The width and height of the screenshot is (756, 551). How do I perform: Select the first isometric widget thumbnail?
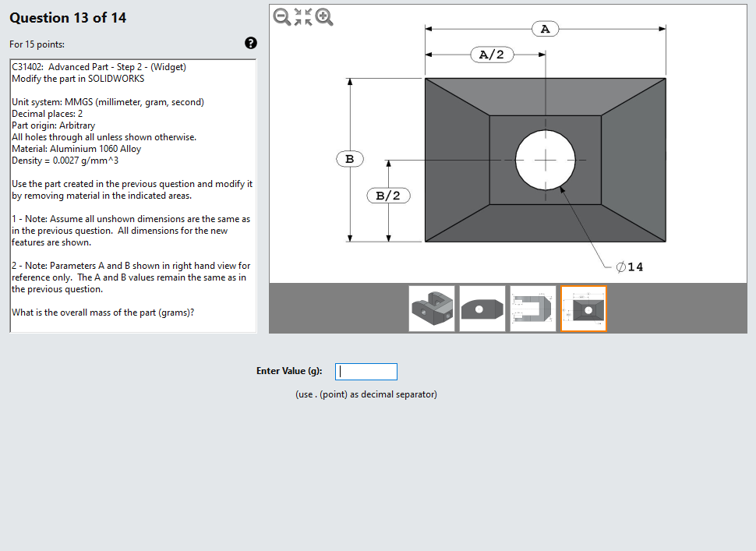click(432, 308)
